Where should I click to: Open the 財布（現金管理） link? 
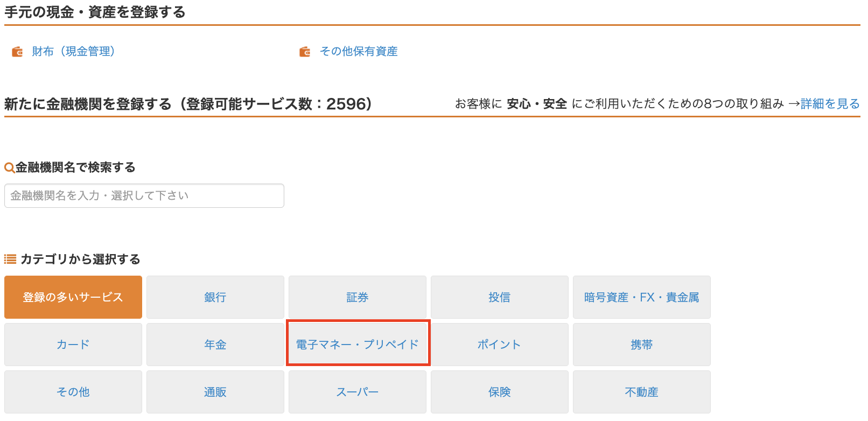(x=73, y=52)
